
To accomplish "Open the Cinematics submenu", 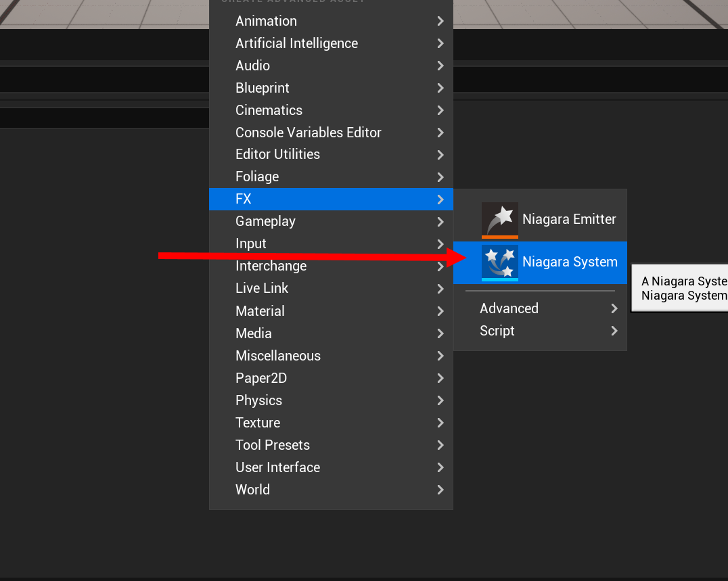I will (331, 110).
